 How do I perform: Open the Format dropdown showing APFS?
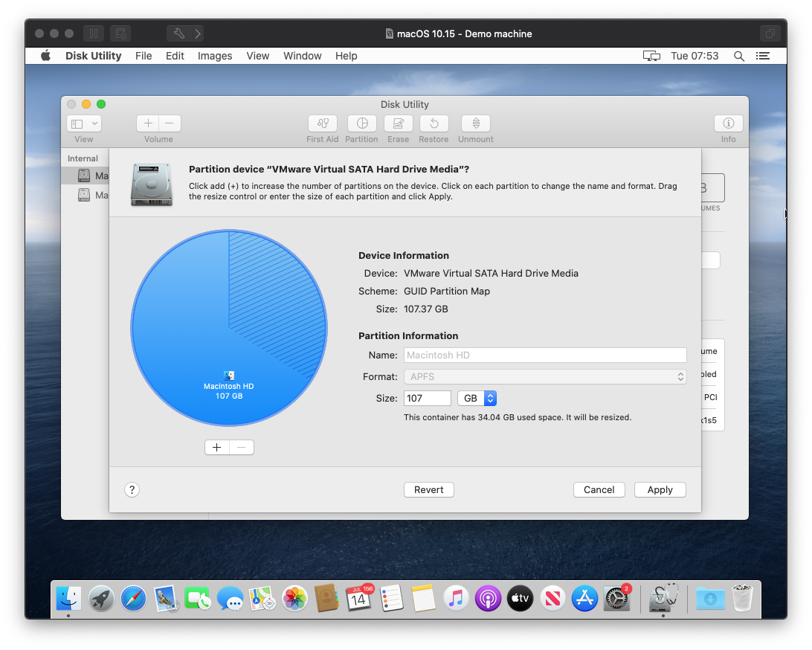pyautogui.click(x=545, y=376)
